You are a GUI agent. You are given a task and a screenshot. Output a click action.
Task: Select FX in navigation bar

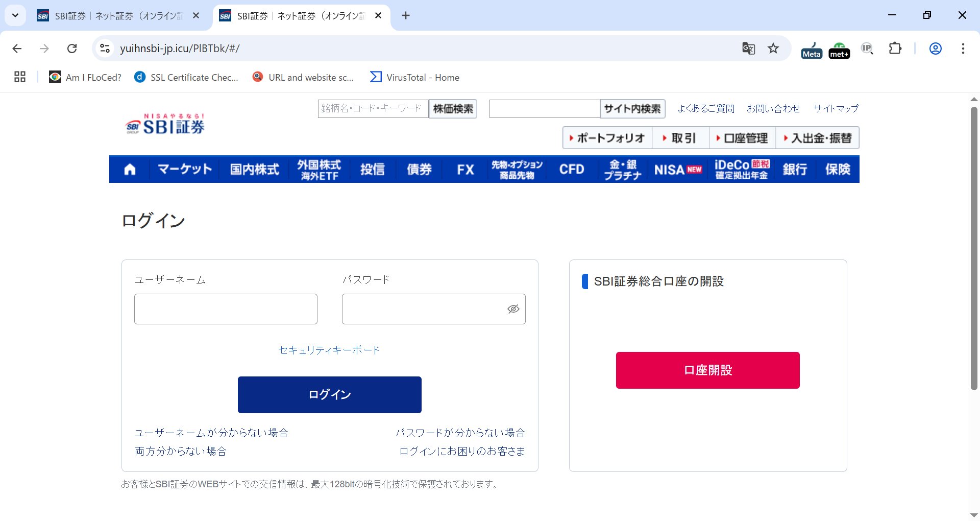coord(465,170)
